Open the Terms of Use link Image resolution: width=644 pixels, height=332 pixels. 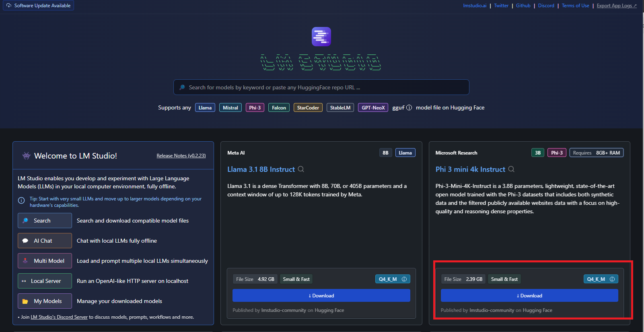point(576,6)
